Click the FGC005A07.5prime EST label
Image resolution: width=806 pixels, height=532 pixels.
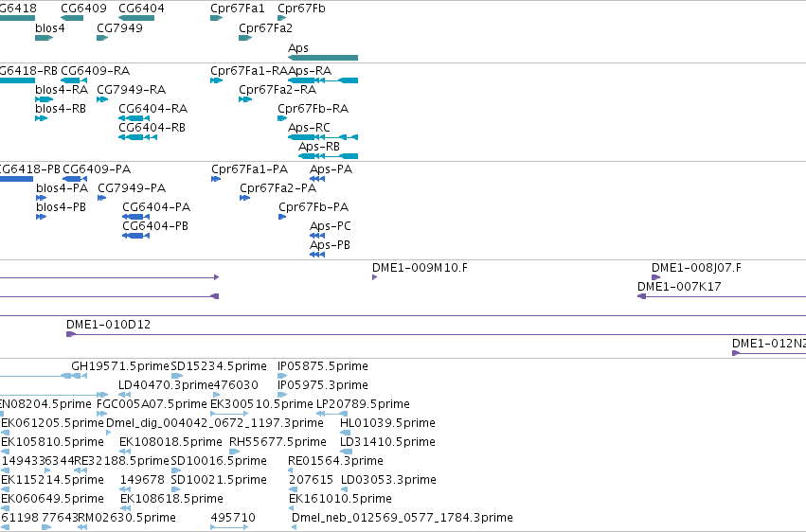152,404
